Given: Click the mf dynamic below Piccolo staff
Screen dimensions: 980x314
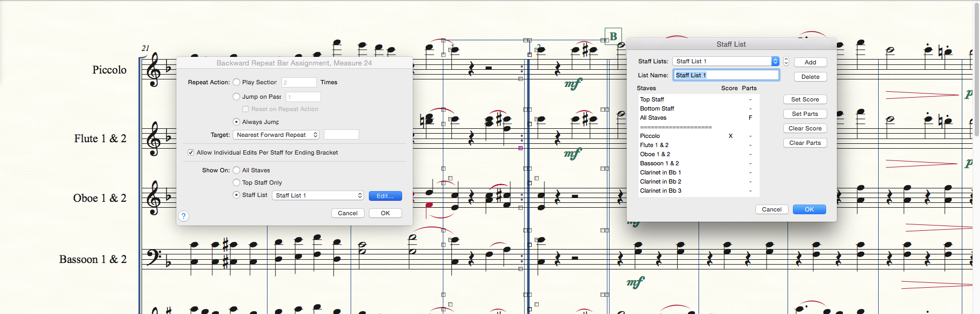Looking at the screenshot, I should 573,84.
